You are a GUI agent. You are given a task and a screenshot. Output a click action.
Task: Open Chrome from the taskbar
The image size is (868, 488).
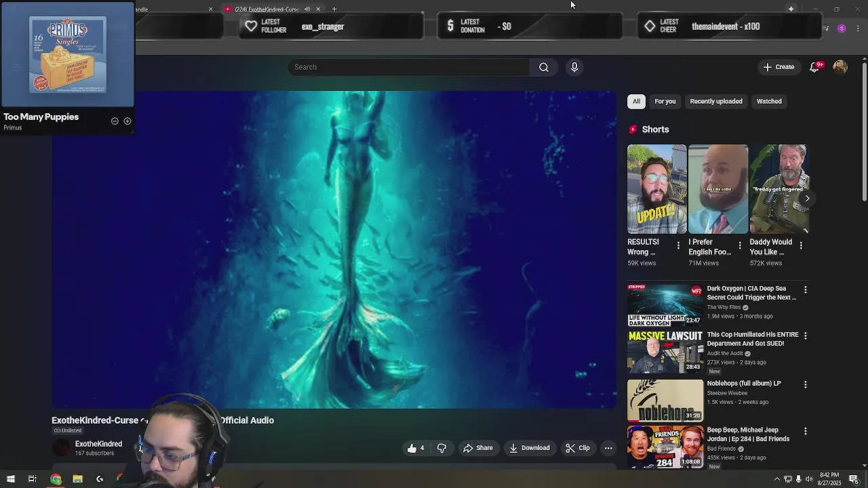coord(56,479)
